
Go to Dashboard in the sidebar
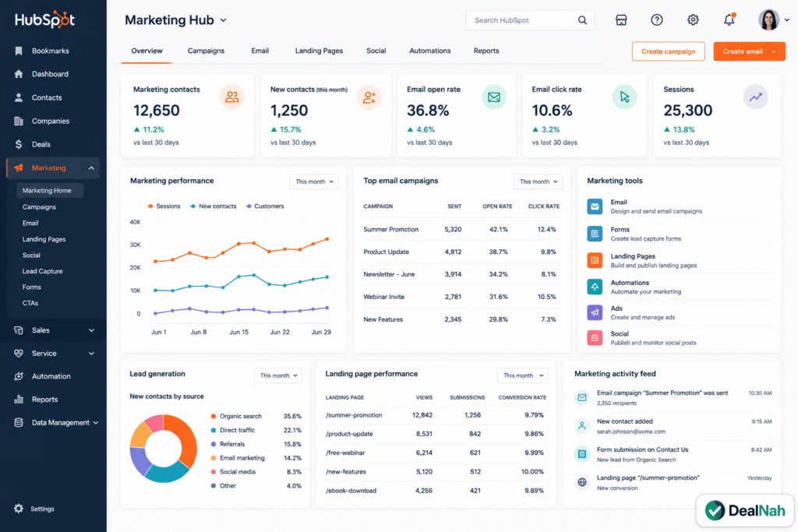[x=50, y=74]
